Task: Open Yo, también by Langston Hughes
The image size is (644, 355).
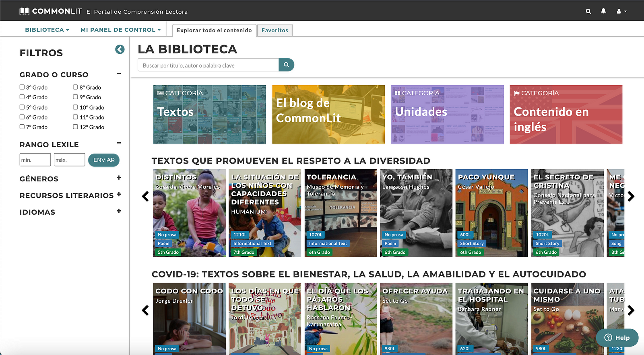Action: coord(416,213)
